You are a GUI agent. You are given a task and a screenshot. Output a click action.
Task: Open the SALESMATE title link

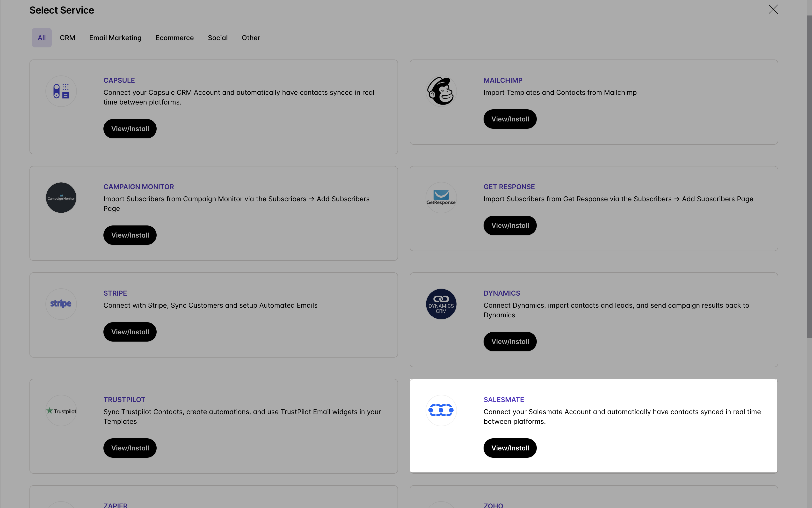point(504,400)
